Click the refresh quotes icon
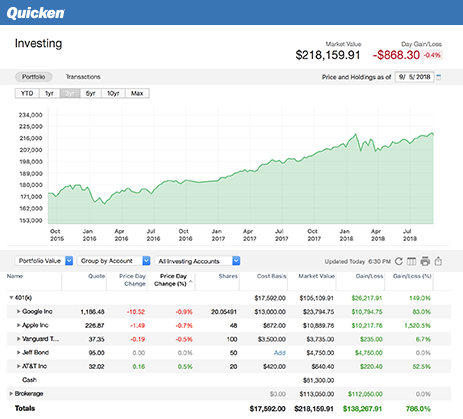463x419 pixels. [399, 261]
